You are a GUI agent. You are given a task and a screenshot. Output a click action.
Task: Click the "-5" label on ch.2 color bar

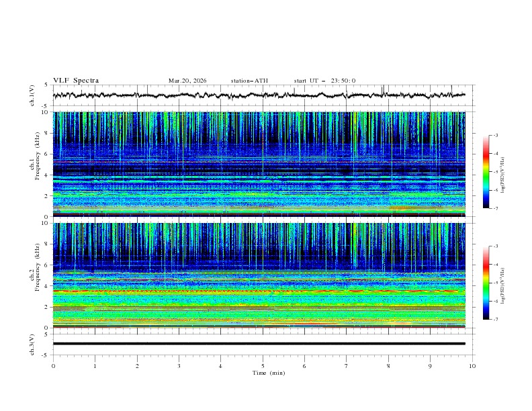pyautogui.click(x=496, y=283)
